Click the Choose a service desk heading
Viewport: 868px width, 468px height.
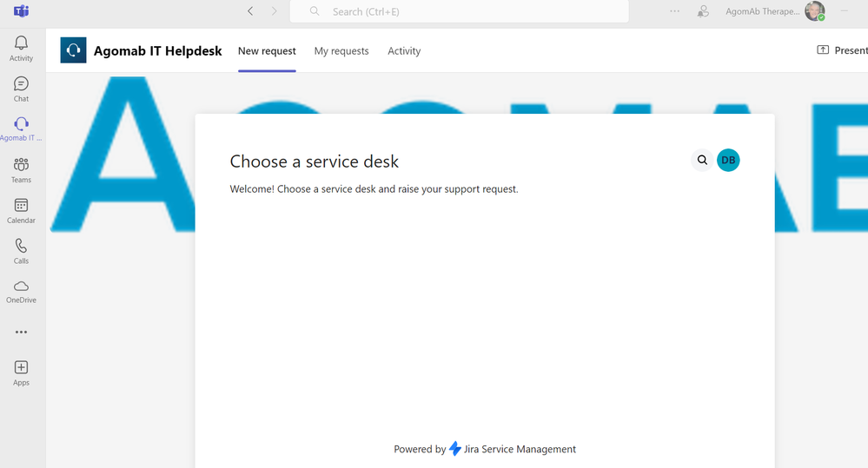(x=314, y=161)
